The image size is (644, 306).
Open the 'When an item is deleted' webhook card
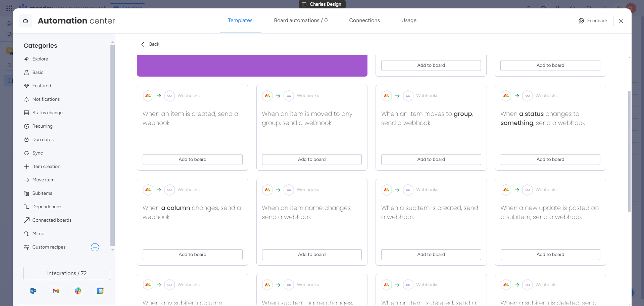click(431, 290)
